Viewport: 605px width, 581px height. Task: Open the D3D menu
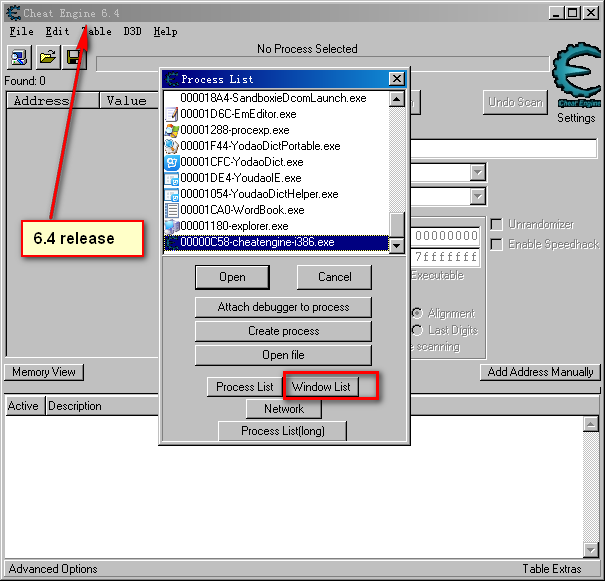point(132,31)
